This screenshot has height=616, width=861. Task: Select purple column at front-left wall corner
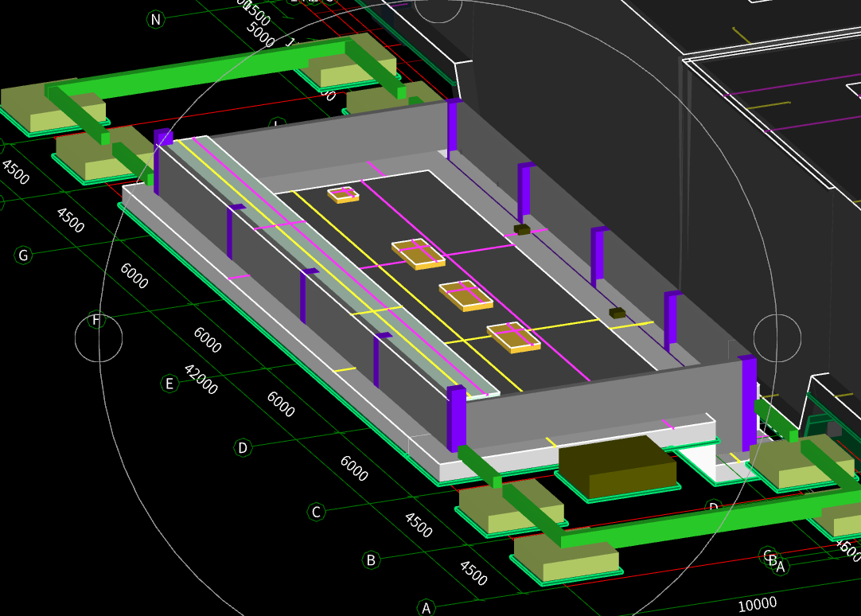456,419
